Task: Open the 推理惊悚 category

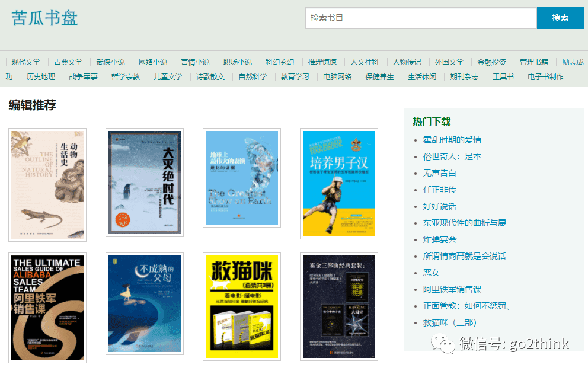Action: (322, 62)
